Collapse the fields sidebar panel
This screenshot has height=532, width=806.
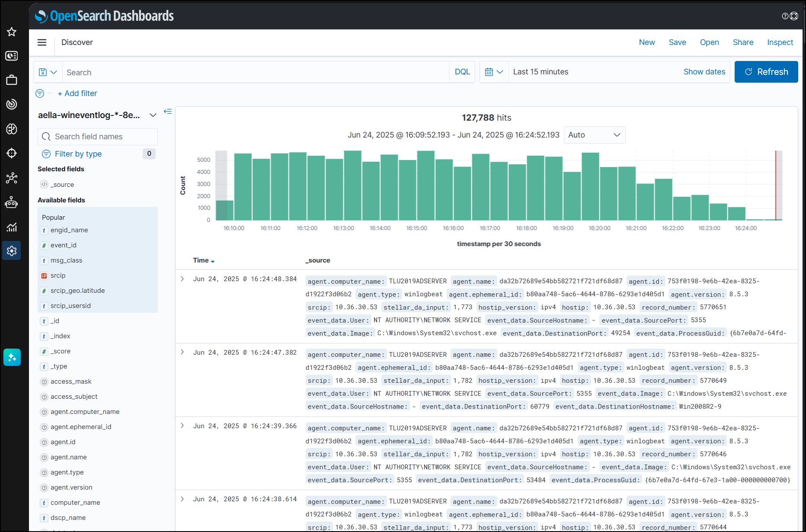[168, 112]
